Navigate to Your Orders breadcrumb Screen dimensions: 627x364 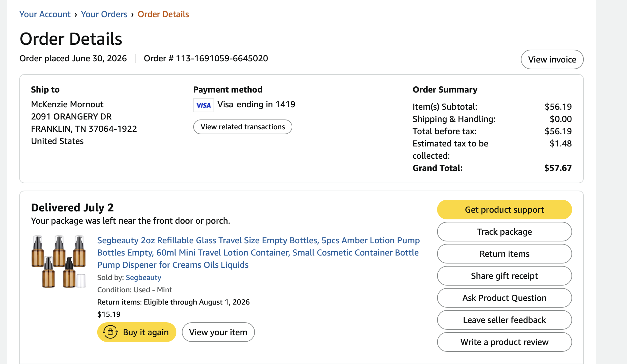click(104, 14)
